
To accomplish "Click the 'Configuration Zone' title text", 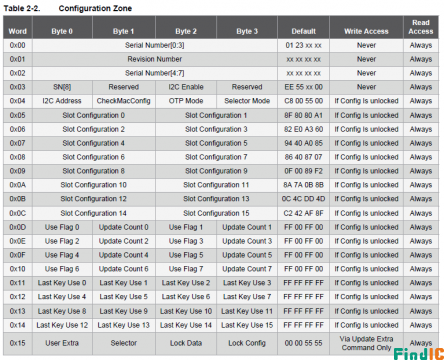I will point(95,8).
